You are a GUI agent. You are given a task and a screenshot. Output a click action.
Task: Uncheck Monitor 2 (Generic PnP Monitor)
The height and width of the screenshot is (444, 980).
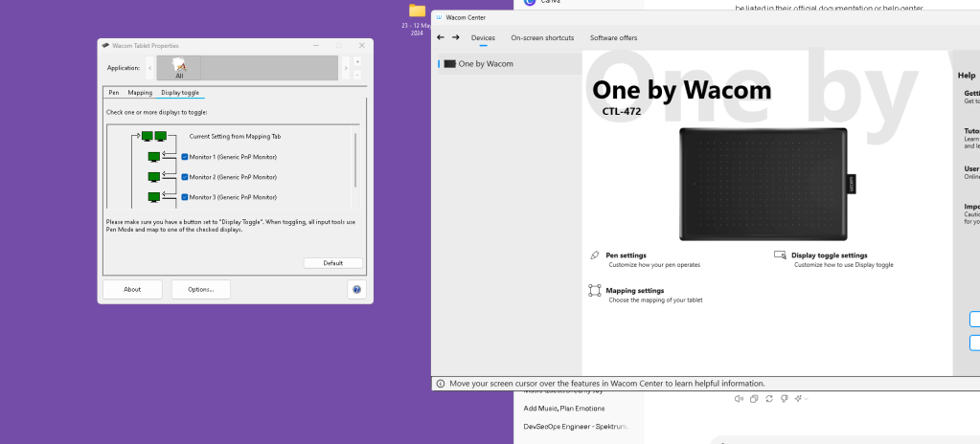tap(184, 177)
